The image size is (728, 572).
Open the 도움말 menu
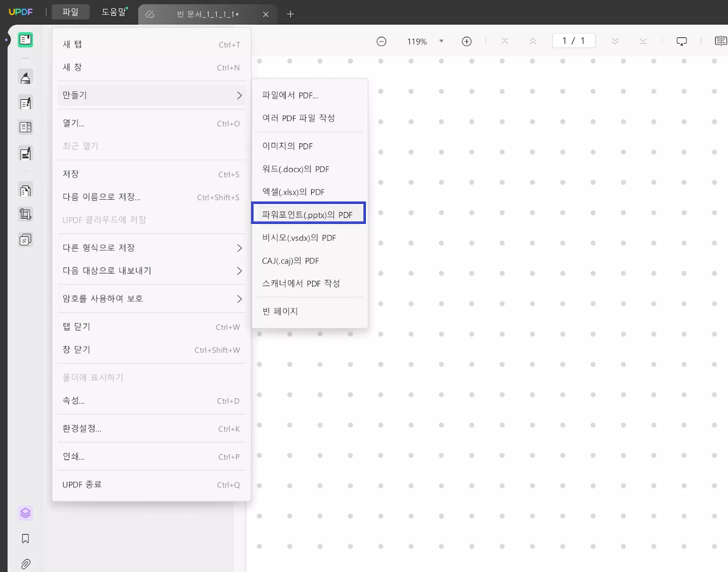point(114,12)
